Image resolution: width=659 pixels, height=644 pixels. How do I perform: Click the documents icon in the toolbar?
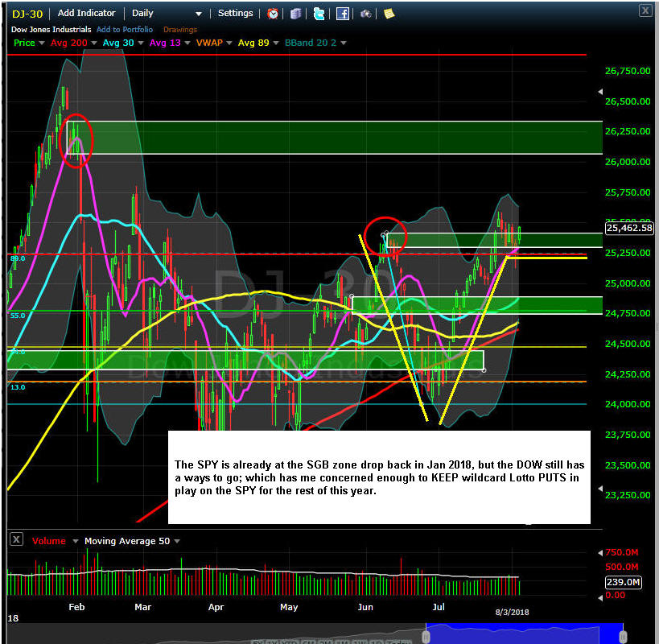coord(296,14)
